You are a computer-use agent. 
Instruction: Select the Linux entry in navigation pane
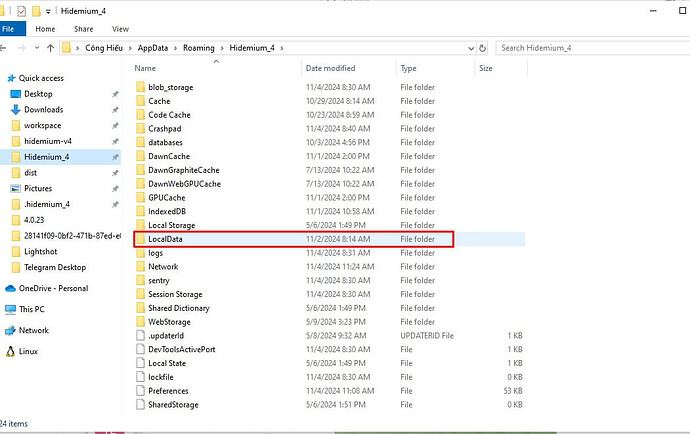point(29,351)
